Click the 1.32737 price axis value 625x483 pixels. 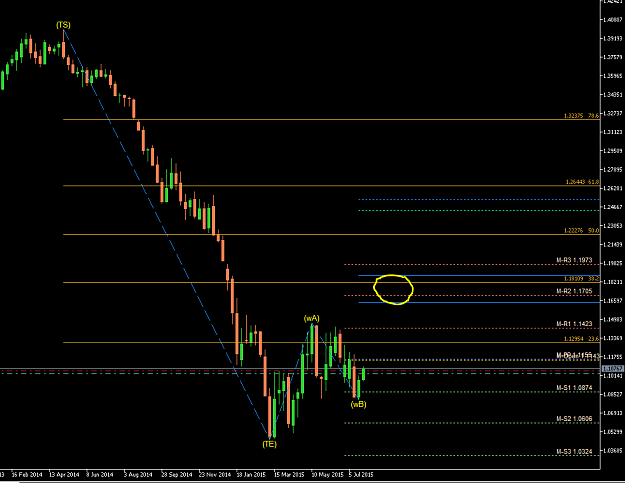[x=613, y=113]
